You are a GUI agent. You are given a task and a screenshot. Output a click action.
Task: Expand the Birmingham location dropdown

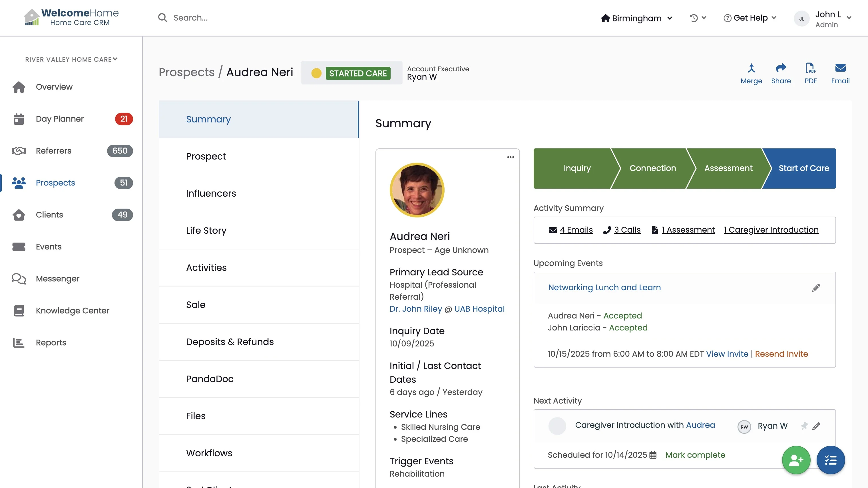(x=636, y=18)
